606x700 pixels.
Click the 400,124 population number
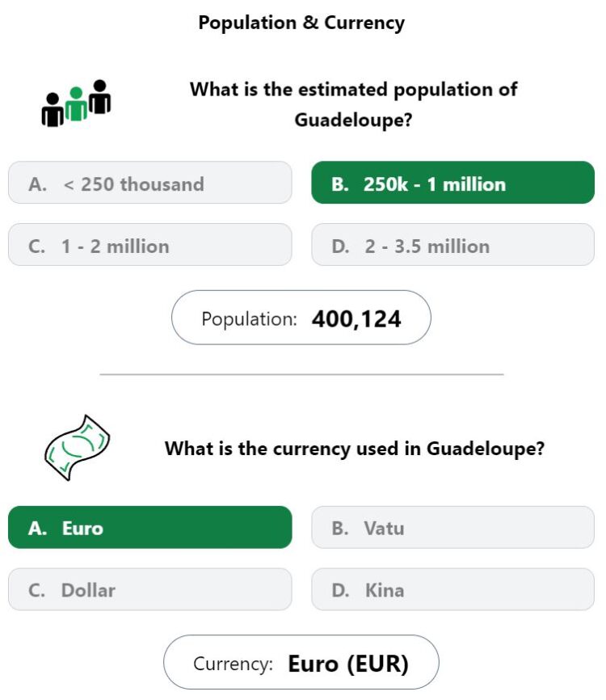pos(356,319)
